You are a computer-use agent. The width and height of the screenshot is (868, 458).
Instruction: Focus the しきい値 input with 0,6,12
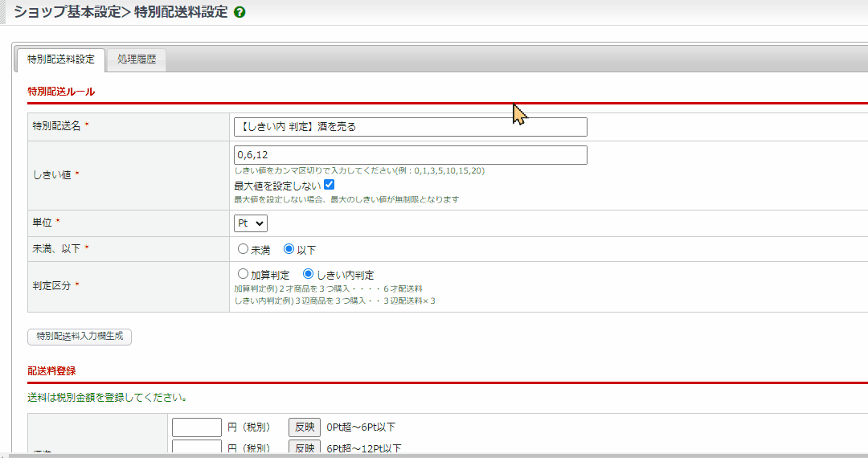click(410, 155)
